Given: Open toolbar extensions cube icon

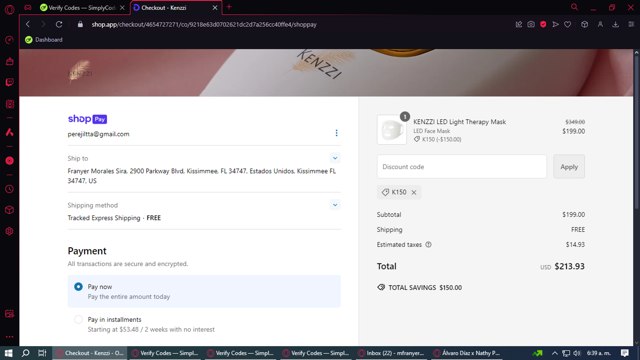Looking at the screenshot, I should 584,24.
